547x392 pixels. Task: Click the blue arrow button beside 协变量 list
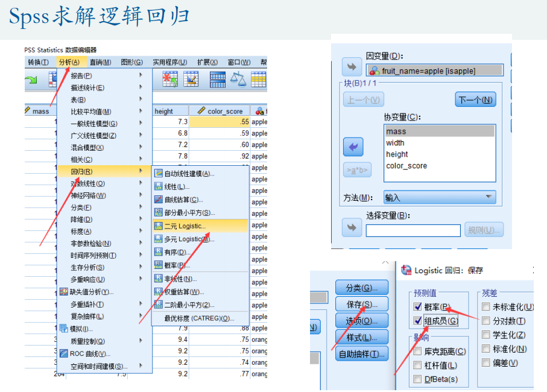point(353,147)
